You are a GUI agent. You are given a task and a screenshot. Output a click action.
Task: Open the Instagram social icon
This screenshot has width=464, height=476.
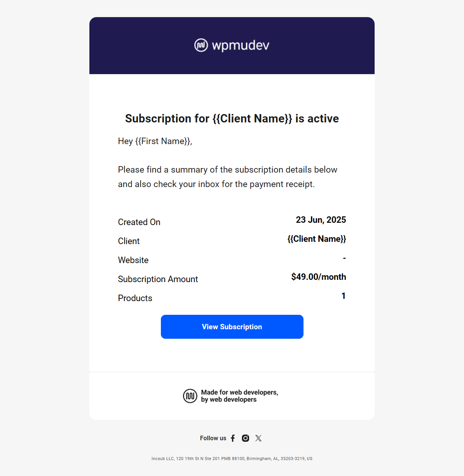246,438
